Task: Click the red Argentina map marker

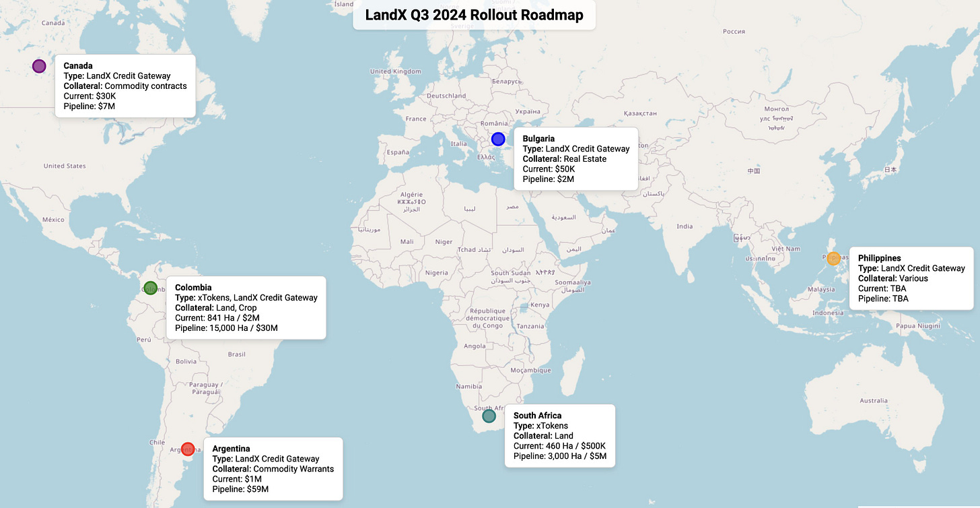Action: tap(188, 449)
